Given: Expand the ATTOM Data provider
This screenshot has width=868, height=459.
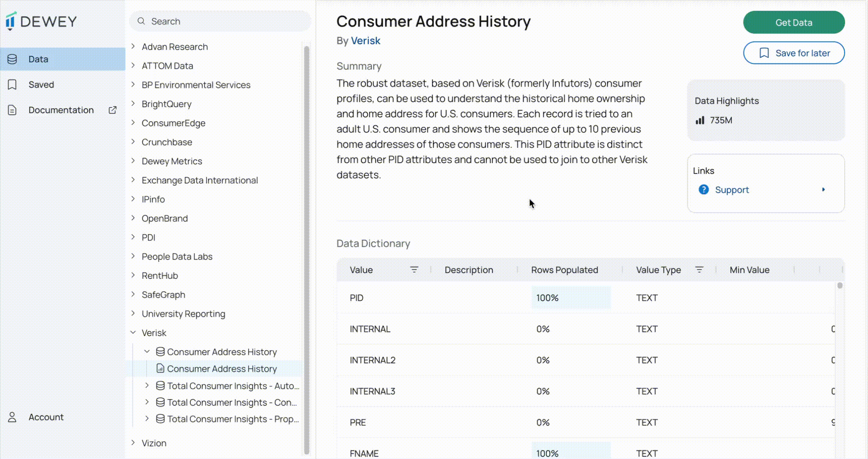Looking at the screenshot, I should point(133,65).
